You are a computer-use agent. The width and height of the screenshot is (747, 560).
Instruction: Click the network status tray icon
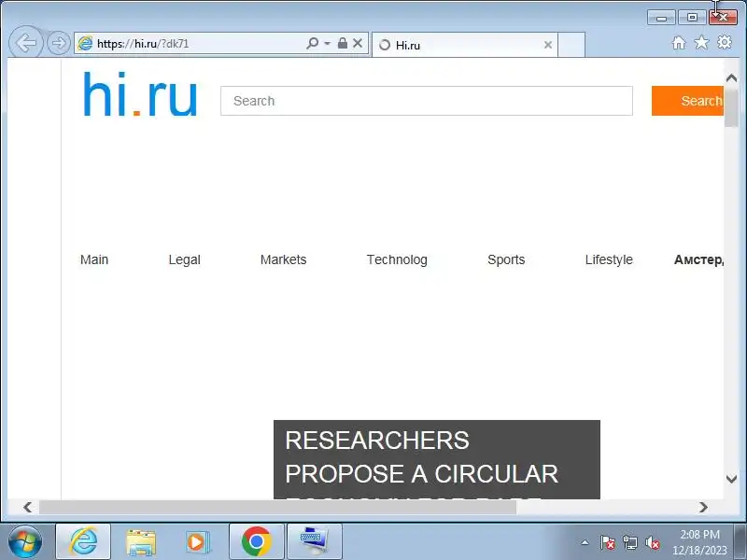pyautogui.click(x=629, y=542)
